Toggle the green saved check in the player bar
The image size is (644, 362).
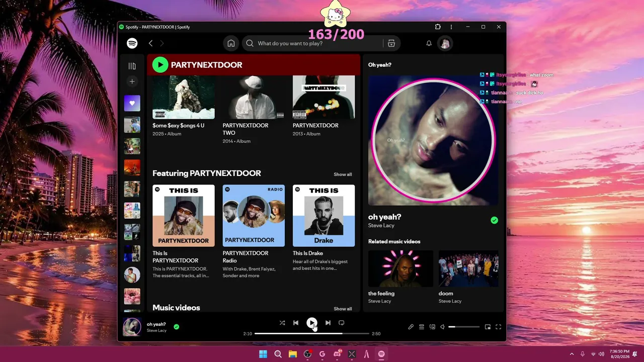click(176, 327)
